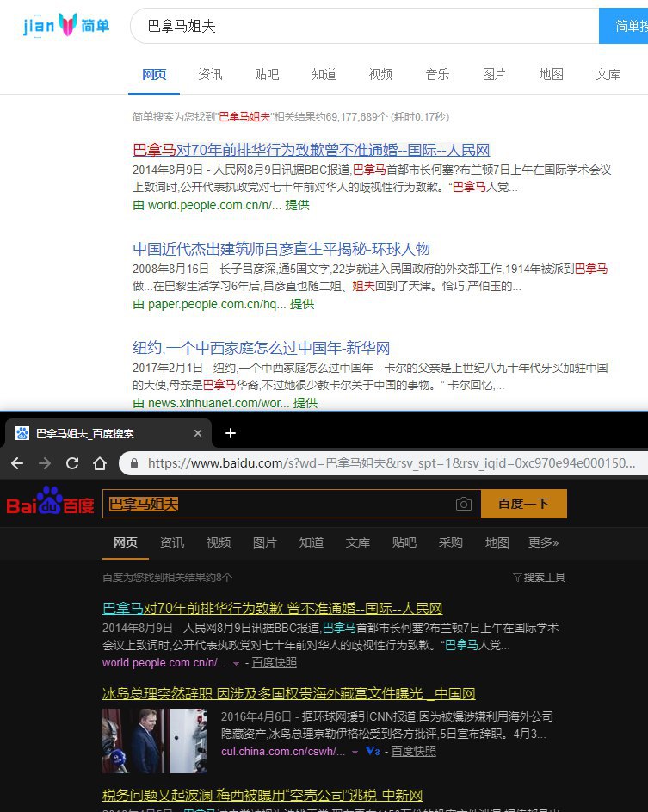Click the Jian search logo
648x812 pixels.
click(x=66, y=26)
